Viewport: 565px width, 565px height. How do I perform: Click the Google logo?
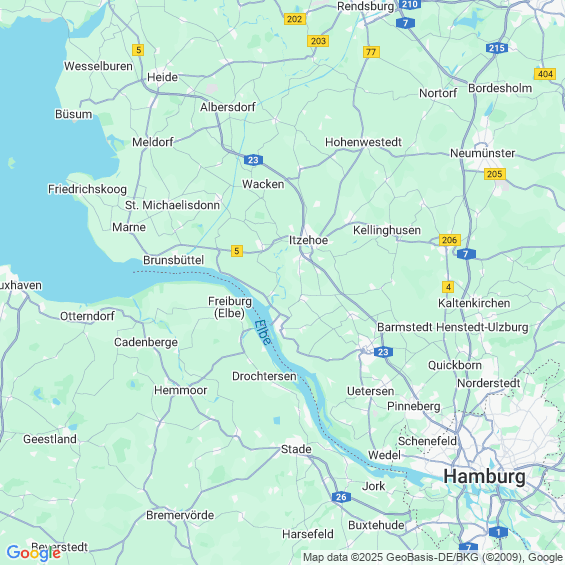pyautogui.click(x=34, y=553)
